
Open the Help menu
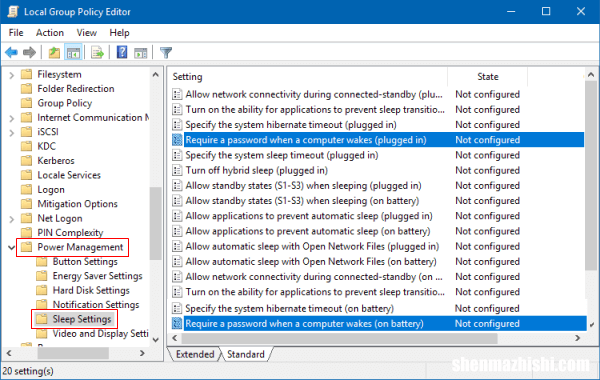coord(119,33)
